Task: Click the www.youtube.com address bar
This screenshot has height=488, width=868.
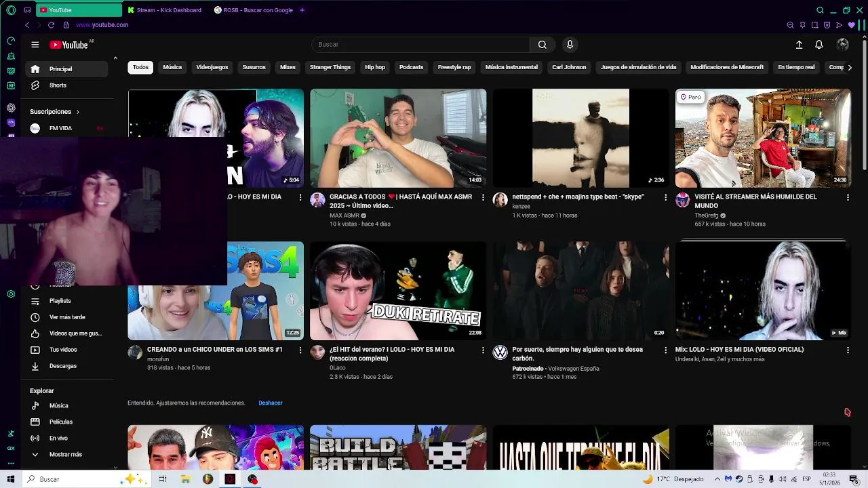Action: click(102, 25)
